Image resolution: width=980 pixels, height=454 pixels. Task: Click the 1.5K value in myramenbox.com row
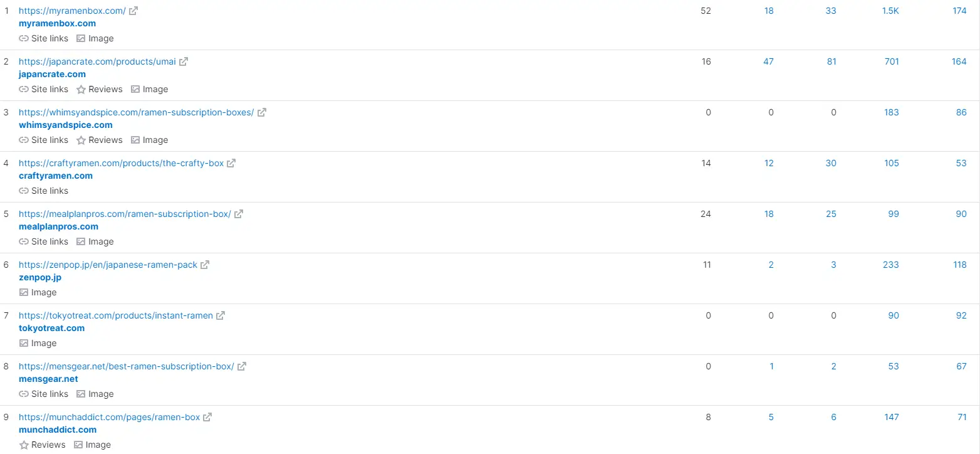pos(890,11)
